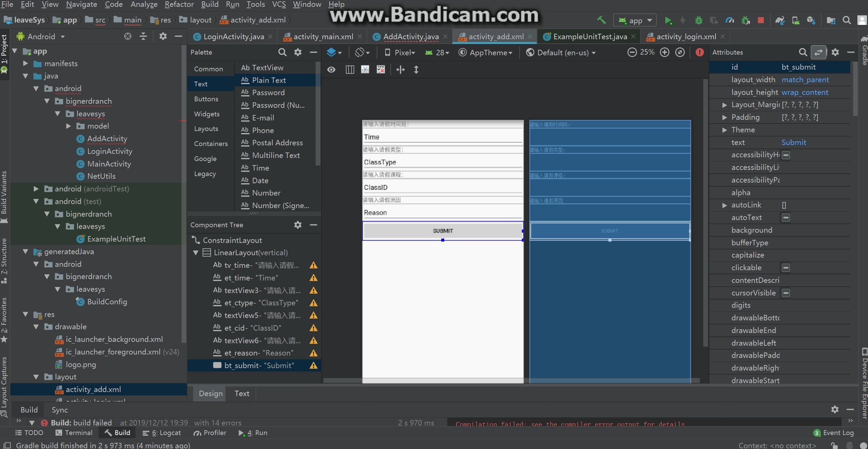Zoom out the design view
This screenshot has width=868, height=449.
coord(632,52)
